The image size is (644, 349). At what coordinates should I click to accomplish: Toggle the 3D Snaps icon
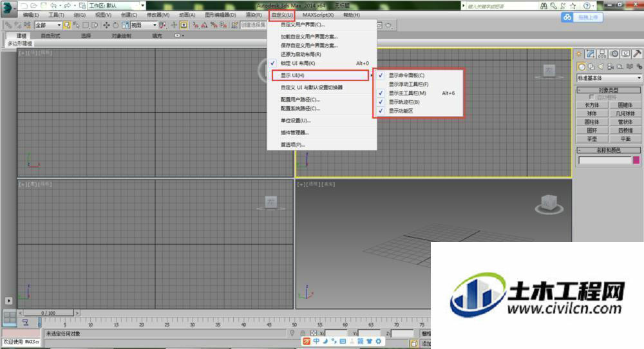pos(196,25)
